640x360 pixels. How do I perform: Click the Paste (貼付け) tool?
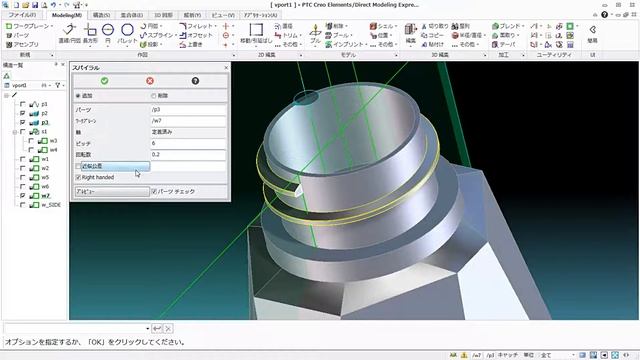pos(432,44)
